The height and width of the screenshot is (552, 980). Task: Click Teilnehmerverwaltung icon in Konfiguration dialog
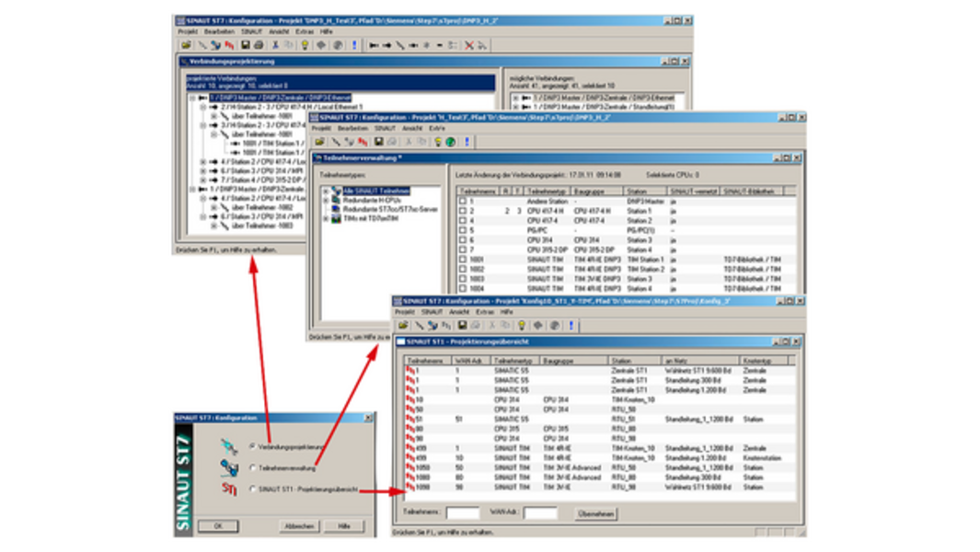tap(229, 467)
